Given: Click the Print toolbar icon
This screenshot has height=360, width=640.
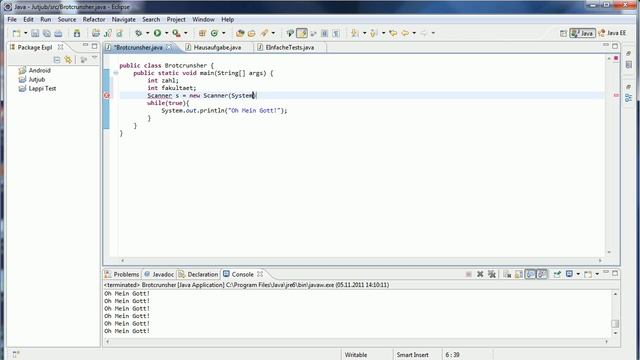Looking at the screenshot, I should click(58, 33).
